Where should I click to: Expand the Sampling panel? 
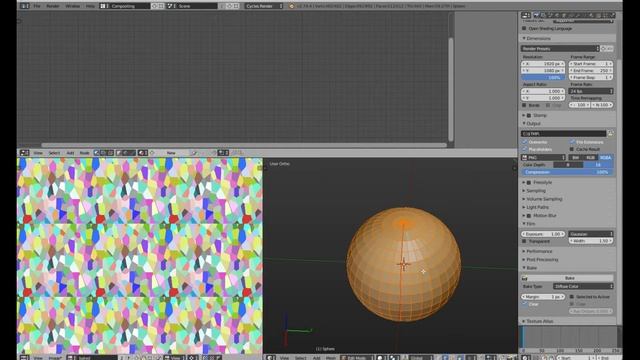click(x=536, y=191)
